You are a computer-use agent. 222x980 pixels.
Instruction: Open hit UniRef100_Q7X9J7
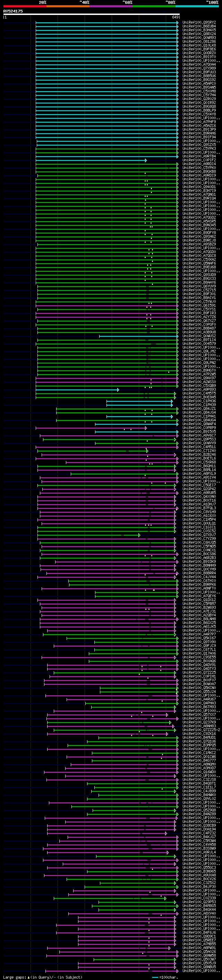tap(199, 535)
